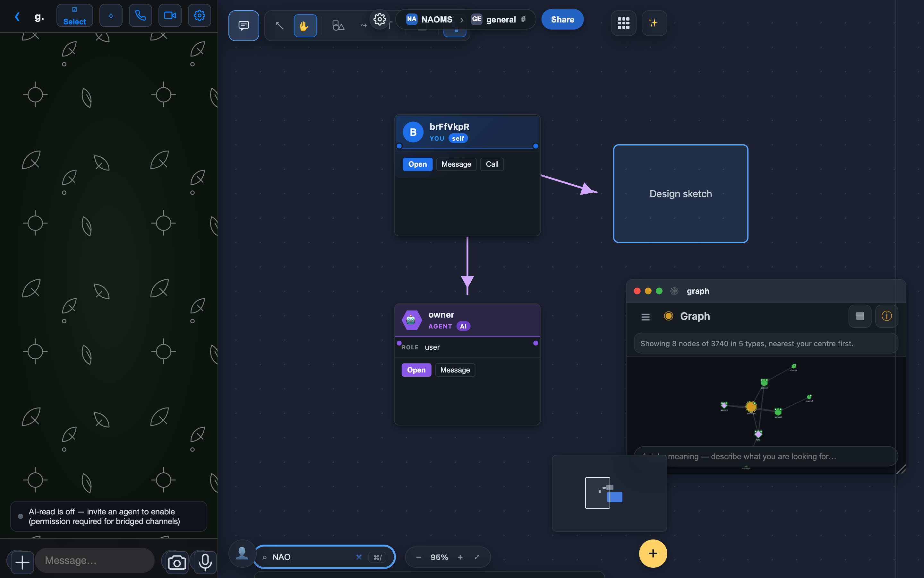Open the camera icon in message bar
This screenshot has height=578, width=924.
(x=177, y=562)
